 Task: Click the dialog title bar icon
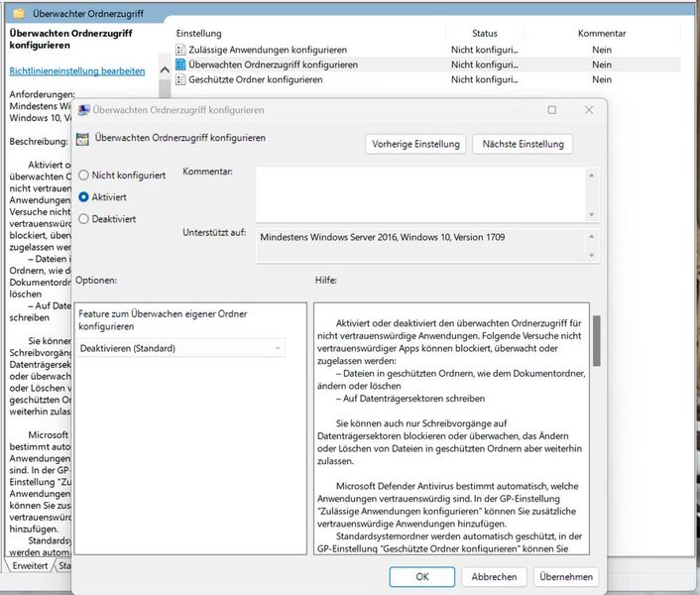(83, 110)
